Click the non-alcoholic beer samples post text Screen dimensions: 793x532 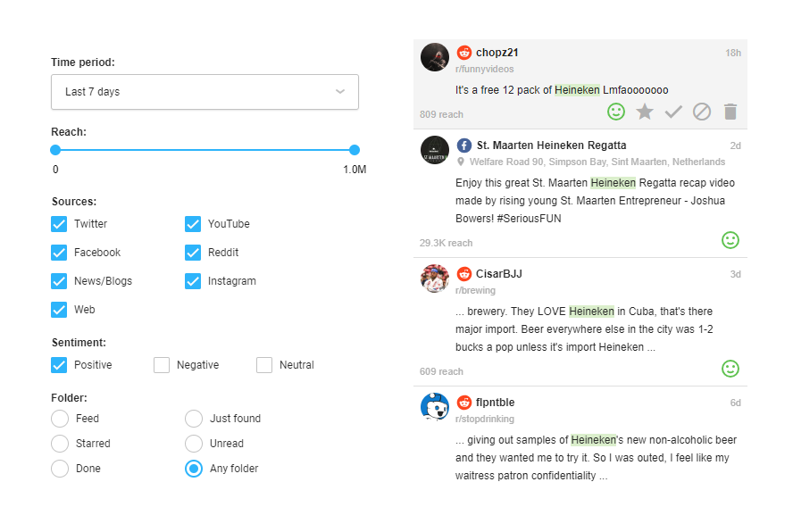[597, 458]
